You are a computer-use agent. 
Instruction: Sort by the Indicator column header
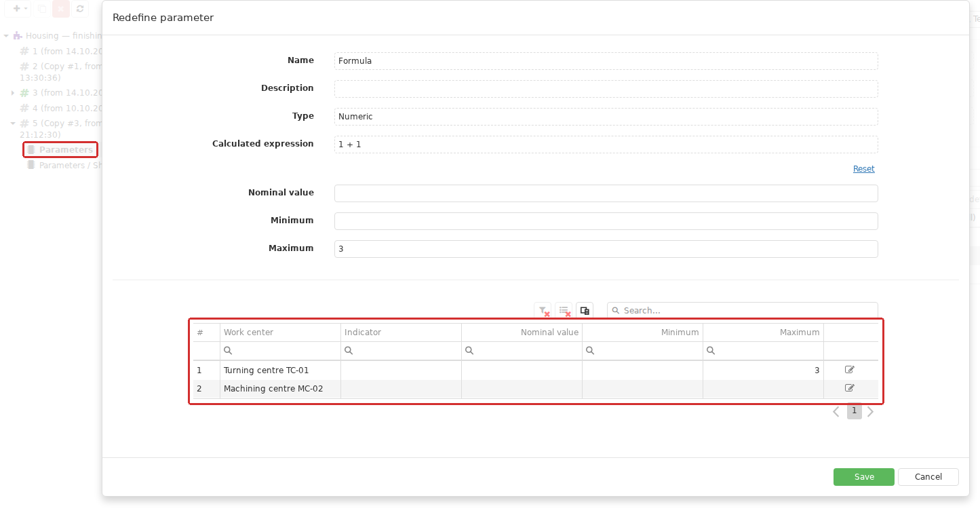click(x=401, y=332)
